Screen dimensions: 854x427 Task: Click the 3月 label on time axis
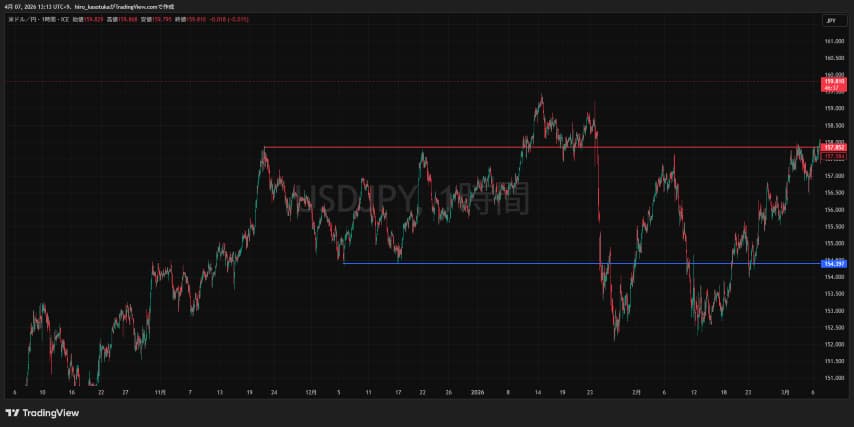coord(788,393)
